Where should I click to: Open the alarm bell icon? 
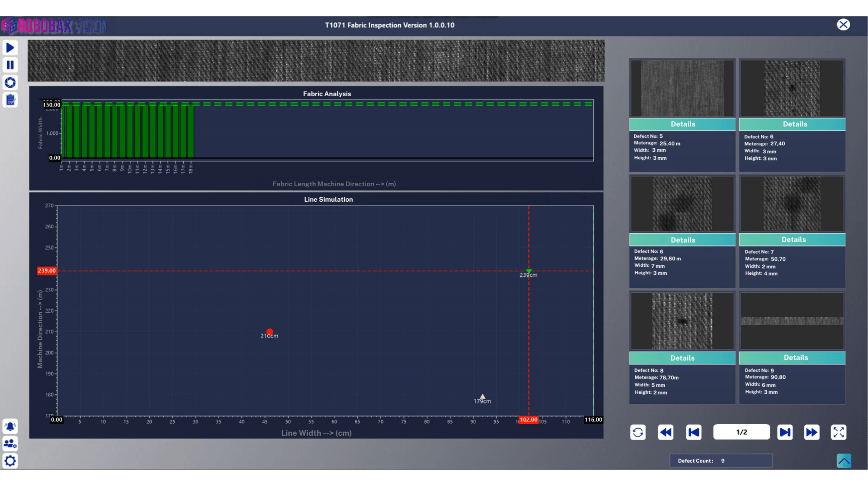coord(10,426)
